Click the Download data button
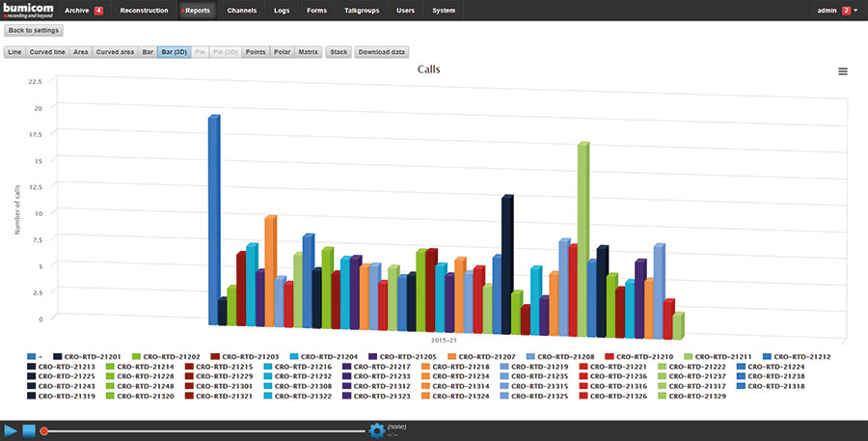This screenshot has height=441, width=868. [x=382, y=51]
